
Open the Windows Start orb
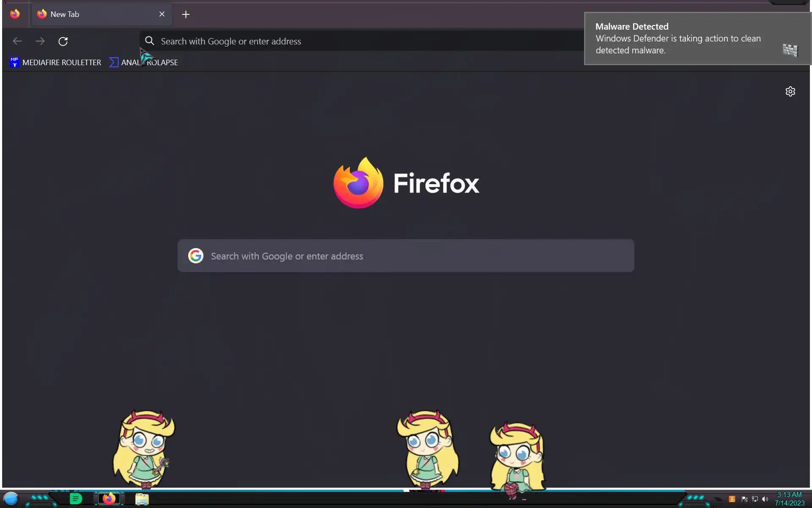click(x=11, y=499)
